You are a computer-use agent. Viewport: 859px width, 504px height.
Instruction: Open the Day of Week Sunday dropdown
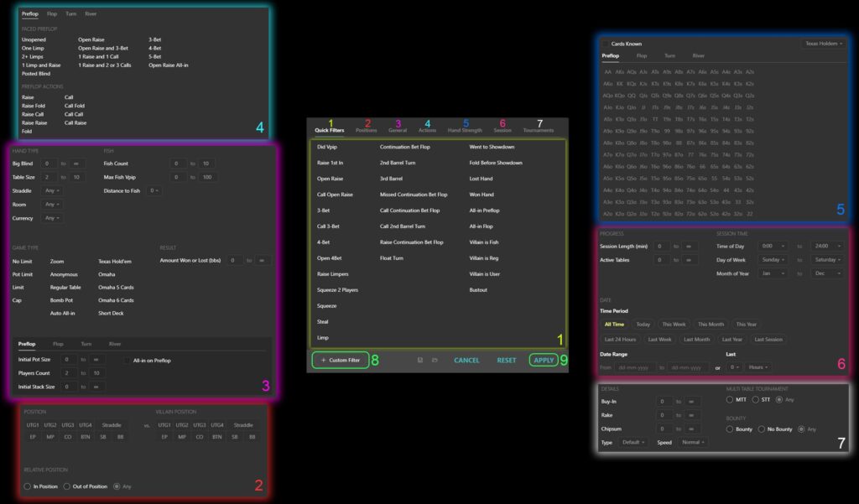(773, 260)
